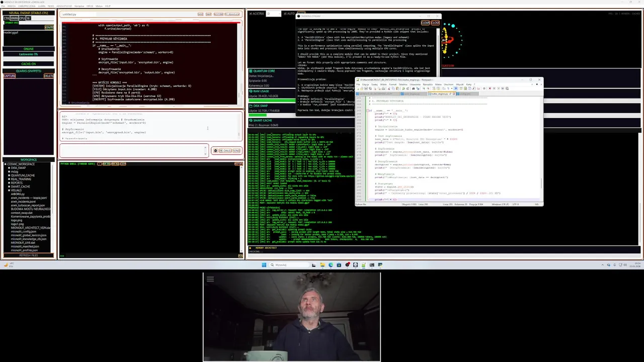Open the OPCJE menu
This screenshot has width=644, height=362.
coord(90,6)
